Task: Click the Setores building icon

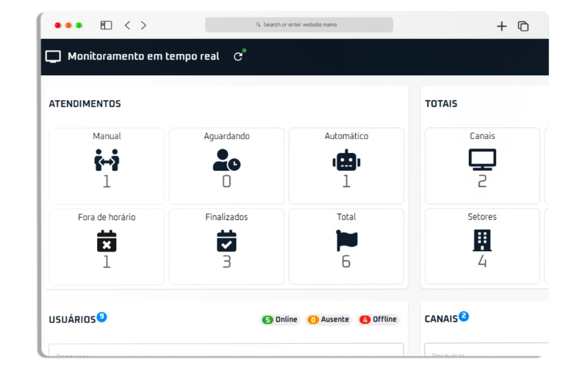Action: [482, 241]
